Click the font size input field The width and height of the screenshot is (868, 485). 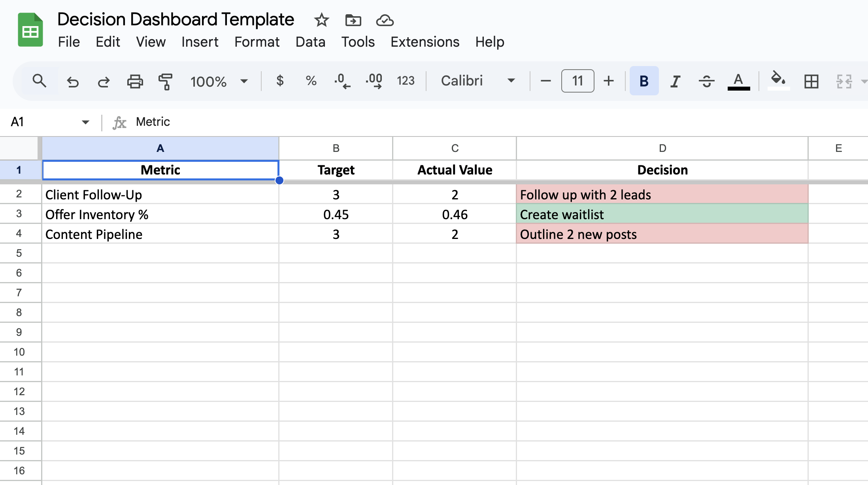577,81
